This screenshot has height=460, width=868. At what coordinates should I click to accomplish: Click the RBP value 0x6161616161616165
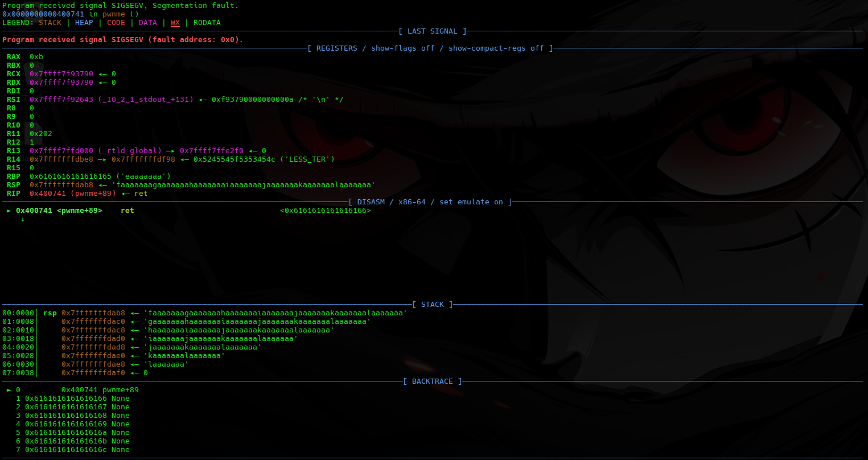(x=71, y=176)
